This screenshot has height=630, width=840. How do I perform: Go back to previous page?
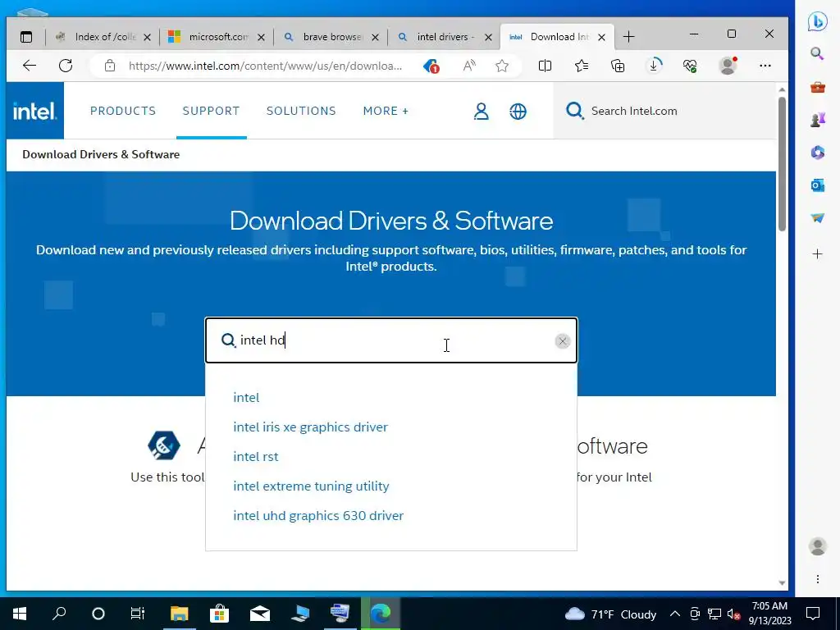30,66
